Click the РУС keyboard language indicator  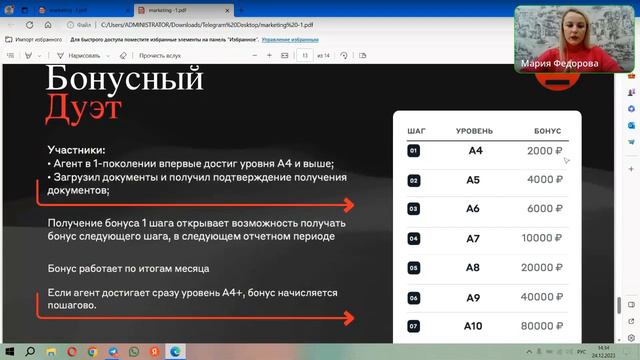click(x=581, y=351)
